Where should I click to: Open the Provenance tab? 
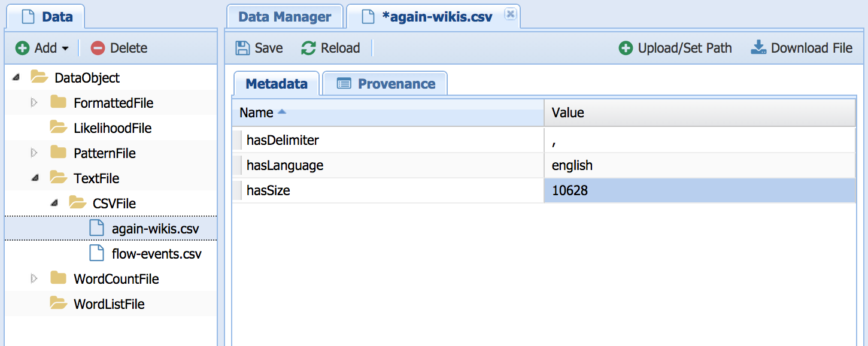(396, 84)
